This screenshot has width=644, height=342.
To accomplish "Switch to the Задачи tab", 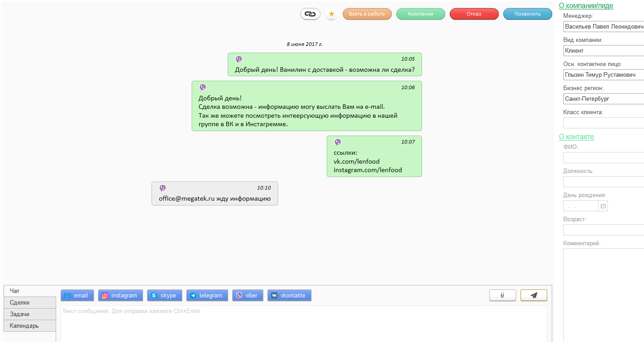I will (x=29, y=314).
